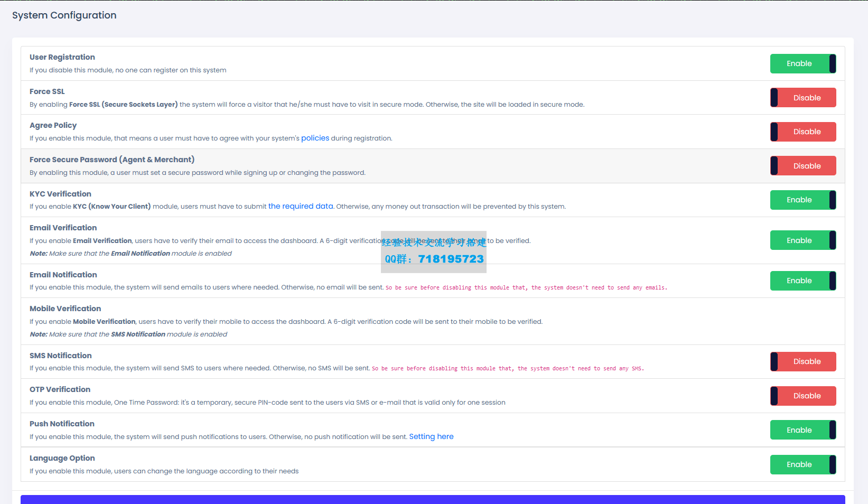This screenshot has width=868, height=504.
Task: Toggle the Email Notification Enable switch
Action: click(802, 281)
